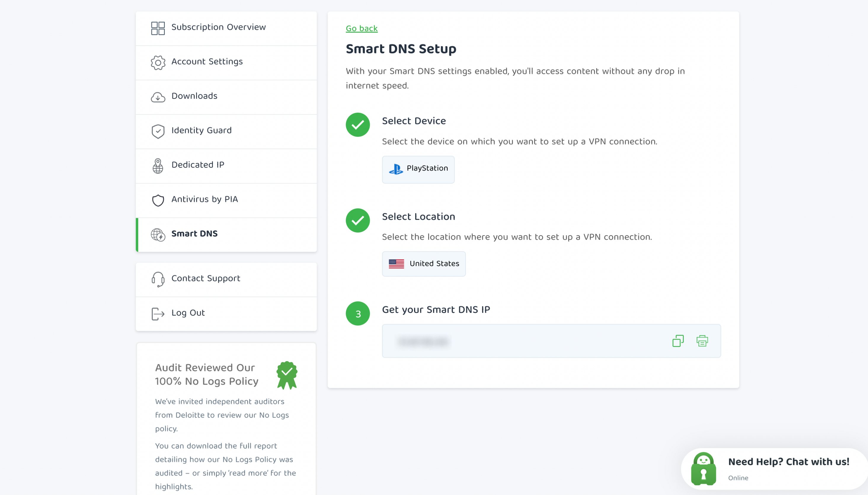Image resolution: width=868 pixels, height=495 pixels.
Task: Click Get your Smart DNS IP heading
Action: click(x=436, y=310)
